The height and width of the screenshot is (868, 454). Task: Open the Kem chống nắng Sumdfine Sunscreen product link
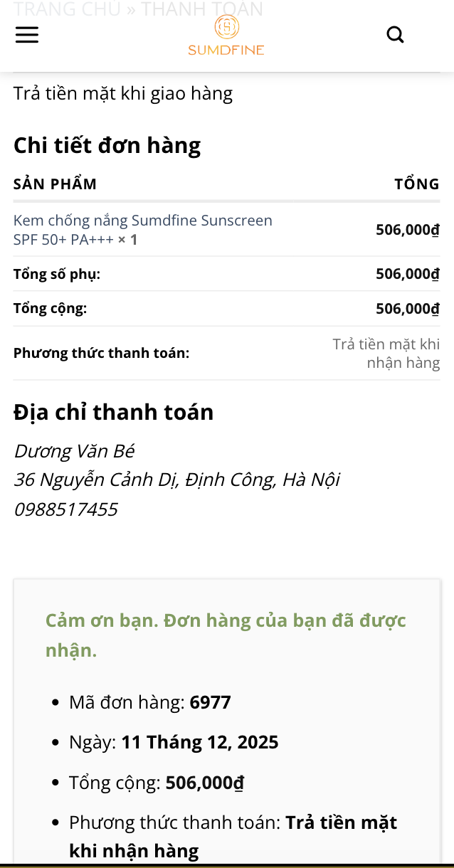coord(142,229)
